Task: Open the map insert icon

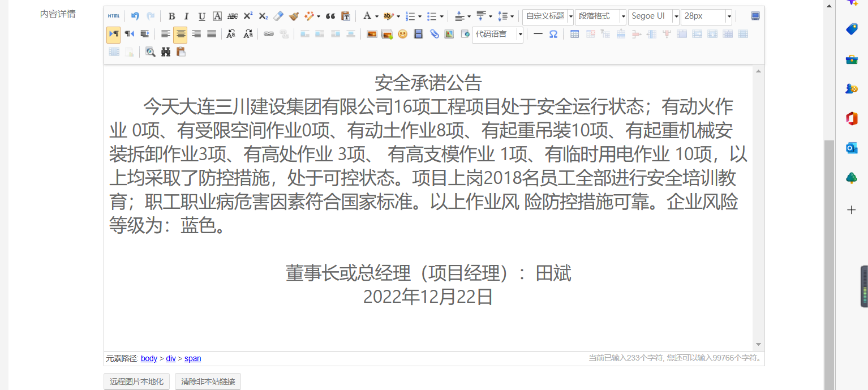Action: [x=449, y=34]
